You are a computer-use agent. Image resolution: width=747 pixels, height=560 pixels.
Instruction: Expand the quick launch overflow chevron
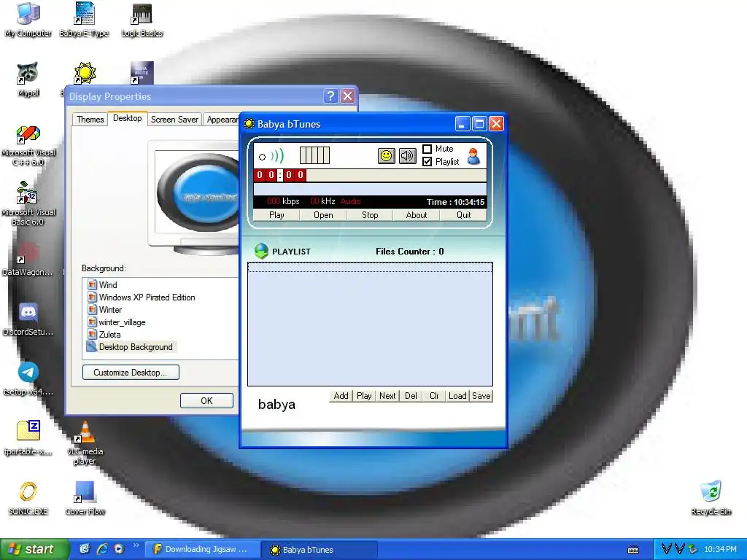pos(136,545)
